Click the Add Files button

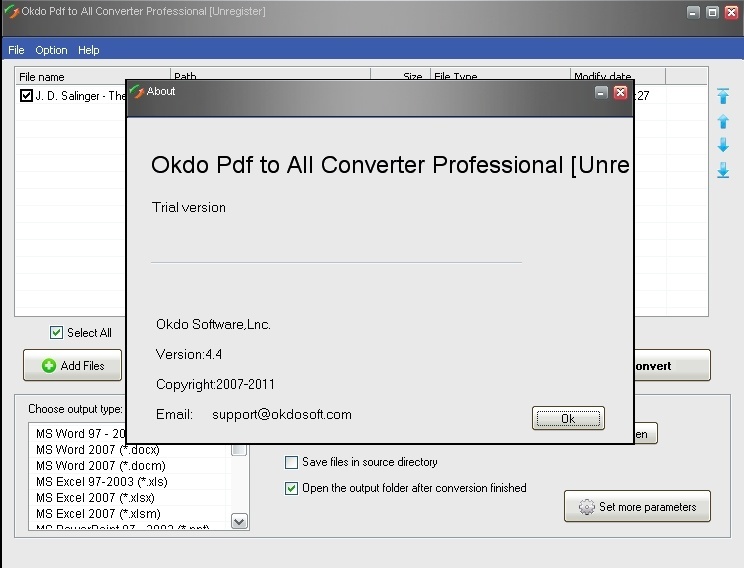pos(73,365)
